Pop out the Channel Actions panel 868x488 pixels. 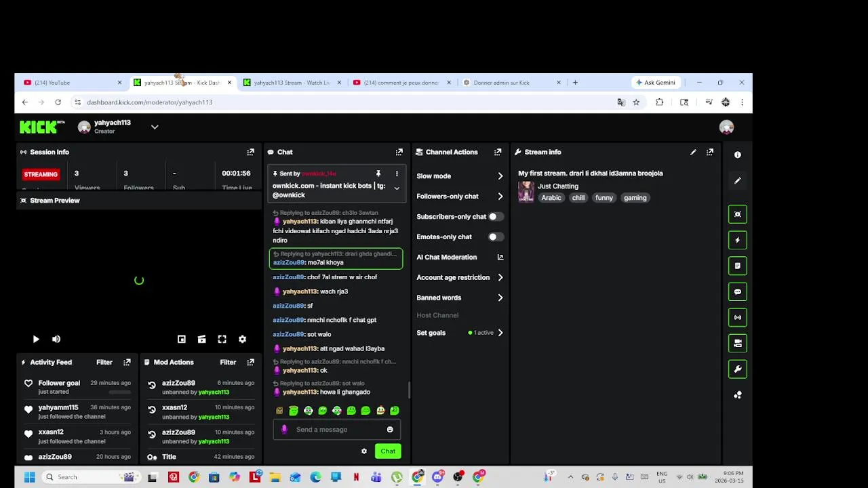click(498, 152)
